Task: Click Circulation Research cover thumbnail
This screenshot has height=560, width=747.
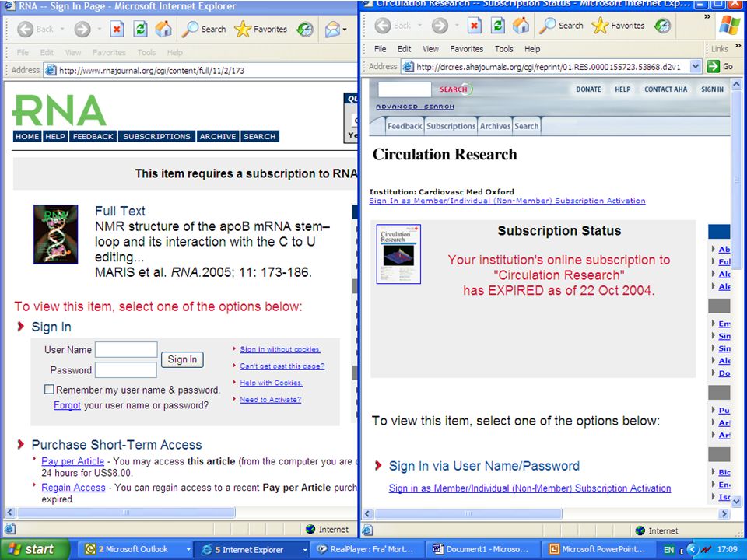Action: point(398,254)
